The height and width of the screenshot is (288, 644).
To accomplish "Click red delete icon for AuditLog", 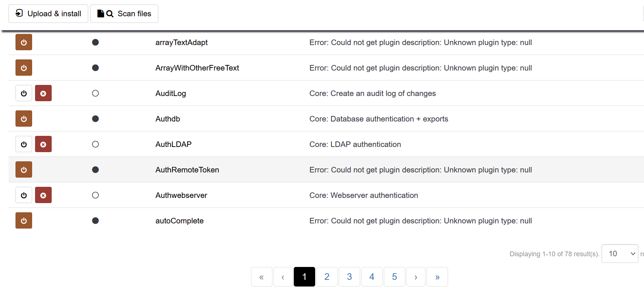I will click(43, 93).
